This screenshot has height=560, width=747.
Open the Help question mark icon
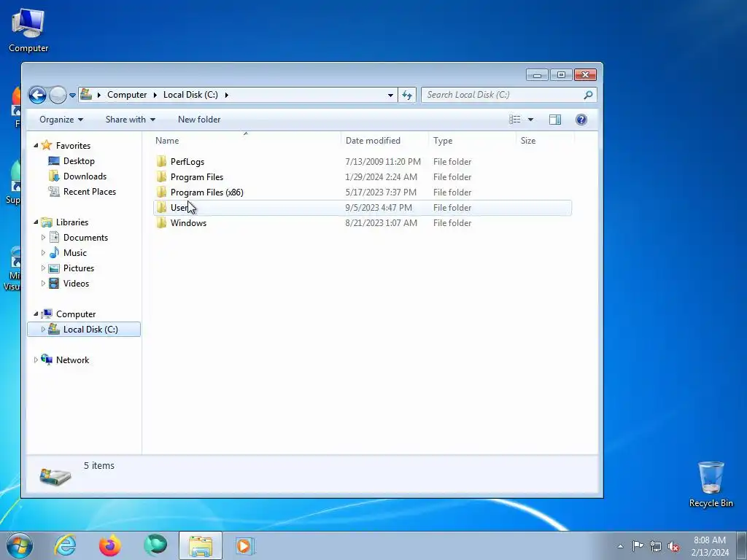coord(581,120)
